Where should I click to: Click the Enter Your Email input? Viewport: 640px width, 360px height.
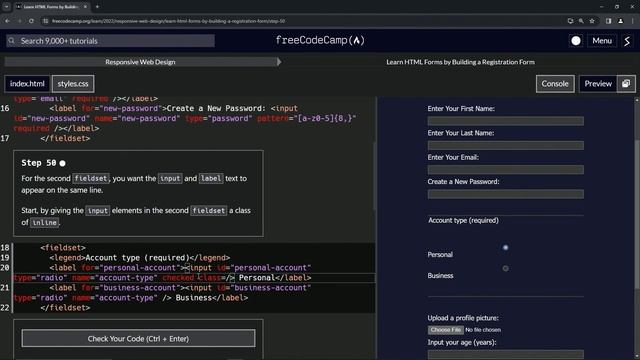(506, 169)
